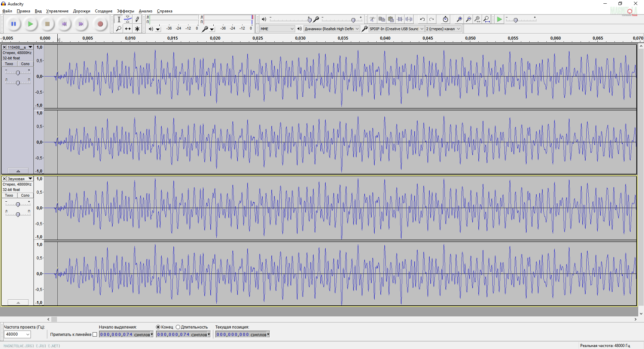Screen dimensions: 644x349
Task: Select the Конец radio button
Action: pos(158,327)
